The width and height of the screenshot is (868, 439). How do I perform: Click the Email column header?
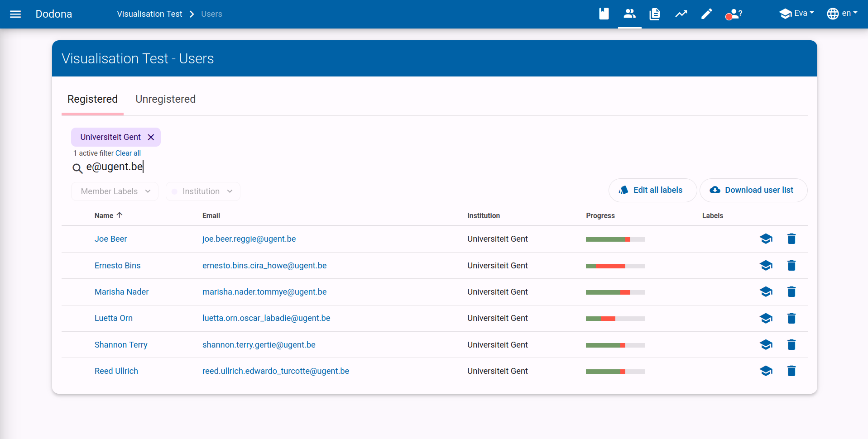[211, 216]
